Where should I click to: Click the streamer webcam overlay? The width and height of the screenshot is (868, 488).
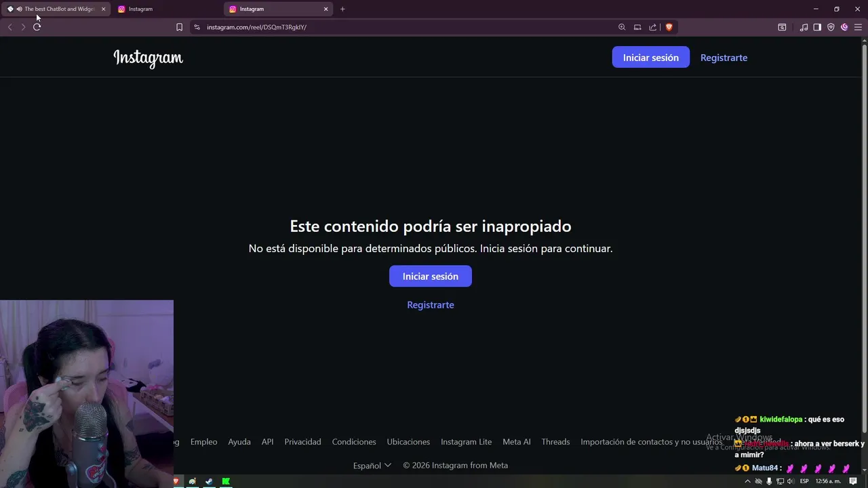coord(87,394)
